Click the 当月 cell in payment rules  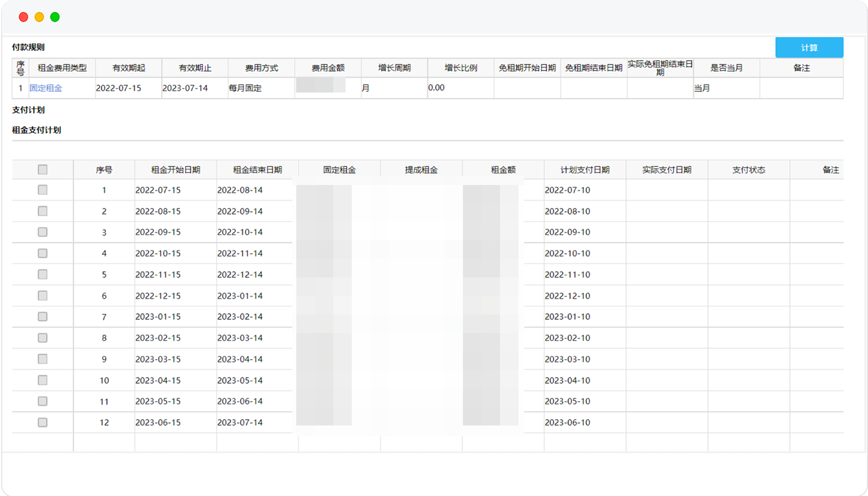pos(726,88)
